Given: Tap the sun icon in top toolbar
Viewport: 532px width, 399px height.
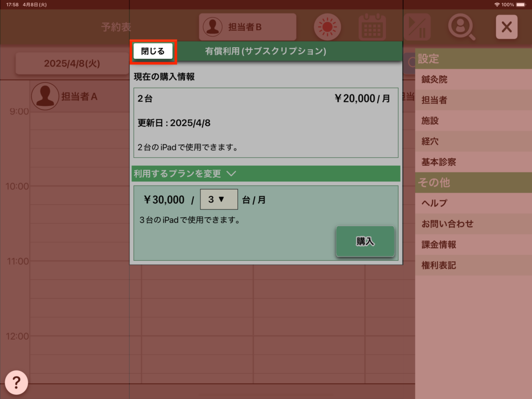Looking at the screenshot, I should pyautogui.click(x=327, y=27).
